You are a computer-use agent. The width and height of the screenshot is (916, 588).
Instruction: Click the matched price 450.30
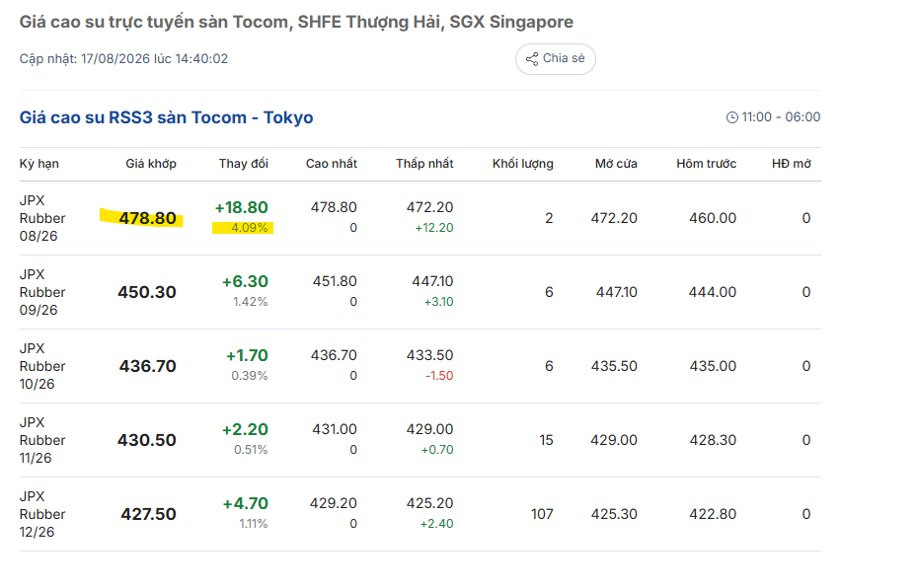tap(147, 293)
